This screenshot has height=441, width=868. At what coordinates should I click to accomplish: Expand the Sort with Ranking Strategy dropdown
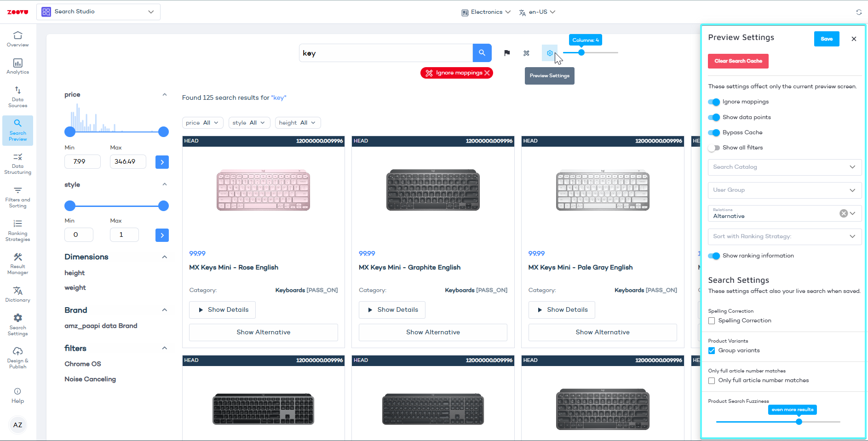click(784, 236)
